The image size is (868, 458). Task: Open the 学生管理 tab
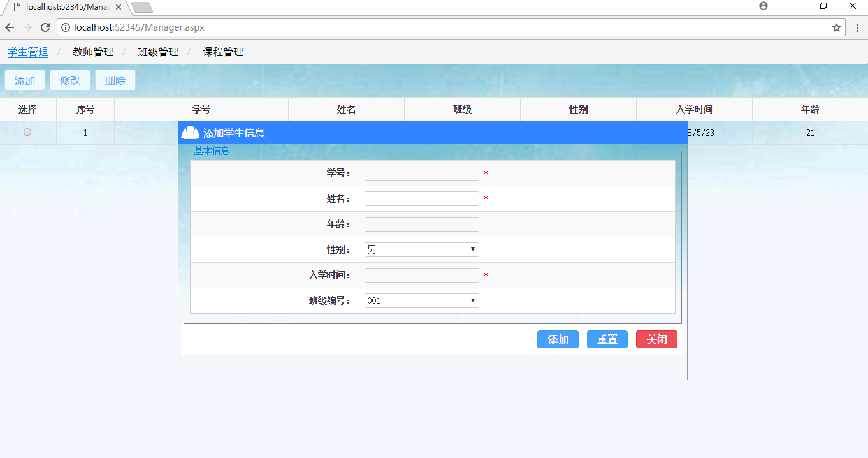[x=28, y=52]
